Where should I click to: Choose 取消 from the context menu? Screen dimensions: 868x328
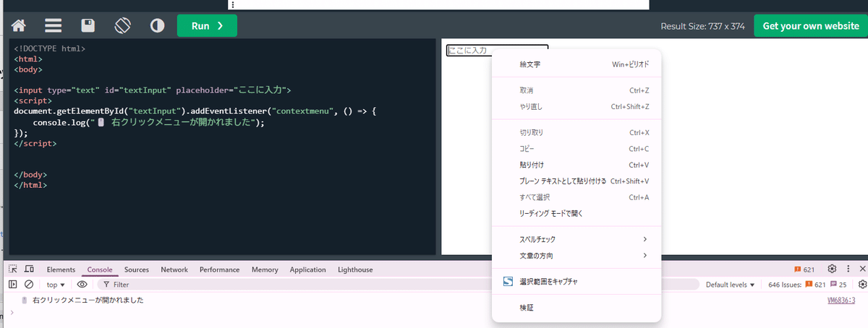pyautogui.click(x=576, y=90)
